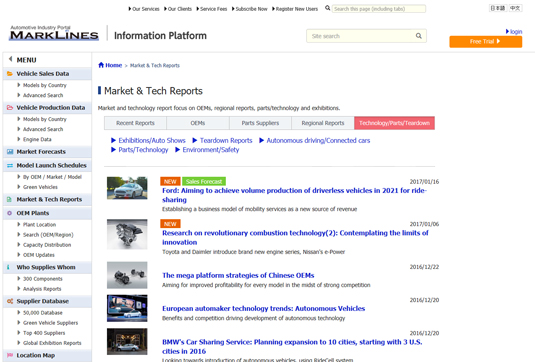This screenshot has height=362, width=535.
Task: Open 300 Components in the sidebar
Action: [43, 279]
